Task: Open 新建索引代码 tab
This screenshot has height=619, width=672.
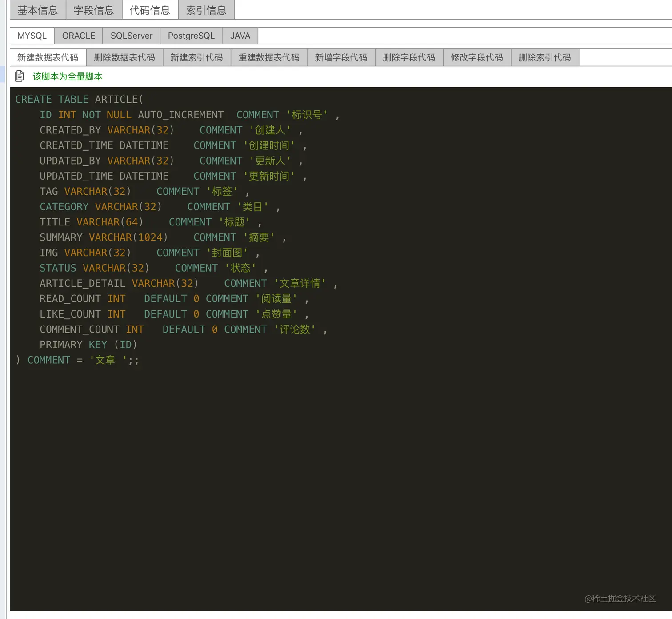Action: tap(197, 57)
